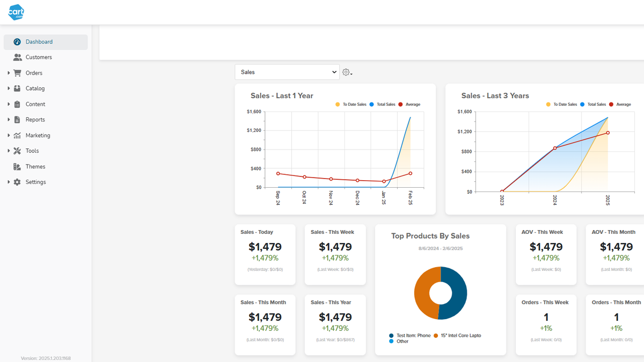The image size is (644, 362).
Task: Toggle To Date Sales legend in Last 1 Year chart
Action: click(351, 105)
